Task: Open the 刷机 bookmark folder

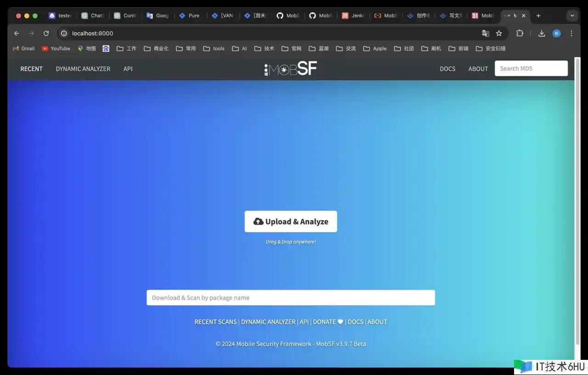Action: (x=431, y=48)
